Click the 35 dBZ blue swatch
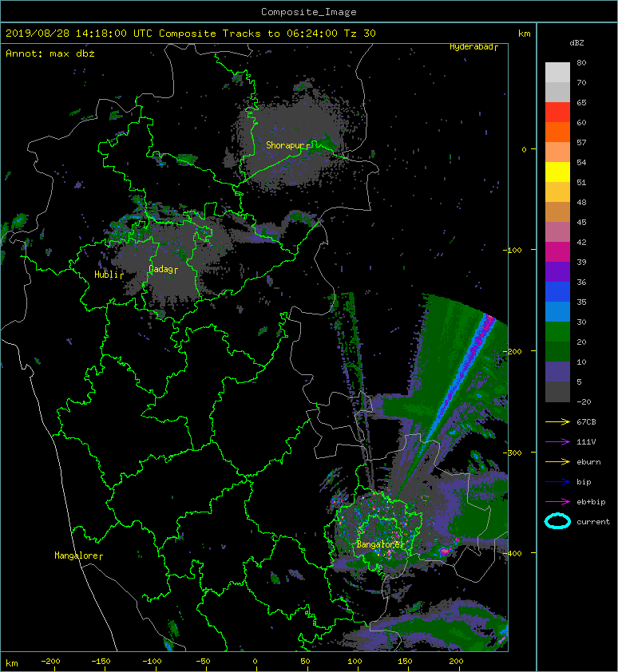Image resolution: width=618 pixels, height=672 pixels. (557, 291)
